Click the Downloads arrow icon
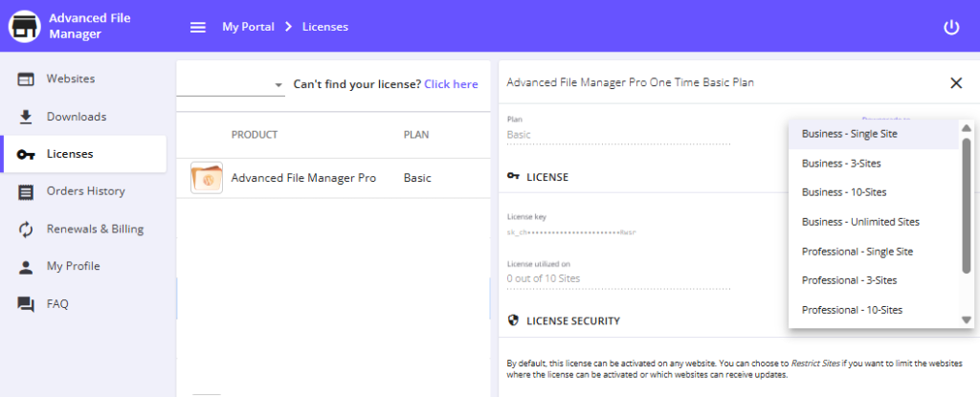Image resolution: width=980 pixels, height=397 pixels. coord(26,117)
